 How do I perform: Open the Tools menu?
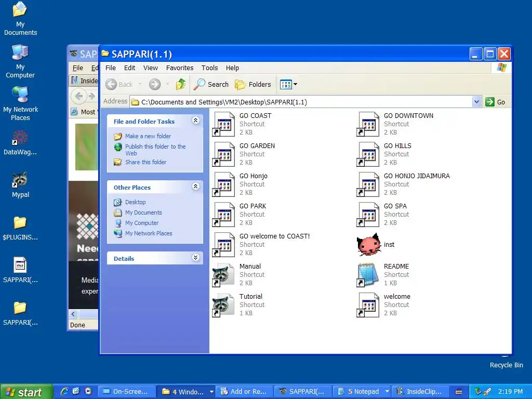point(210,68)
